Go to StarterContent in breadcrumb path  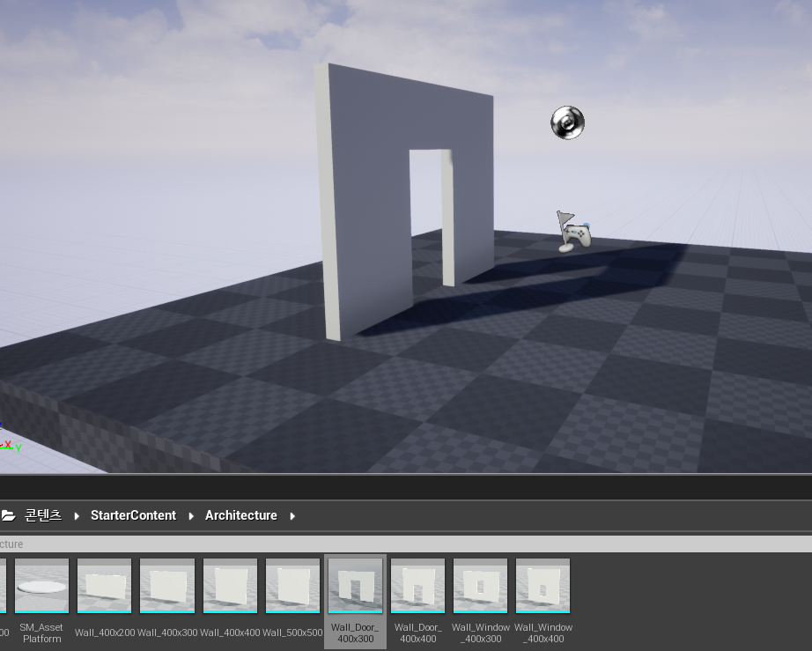[x=133, y=515]
